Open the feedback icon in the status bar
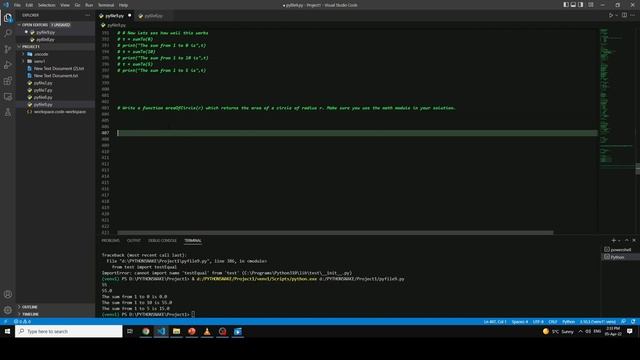 tap(623, 322)
